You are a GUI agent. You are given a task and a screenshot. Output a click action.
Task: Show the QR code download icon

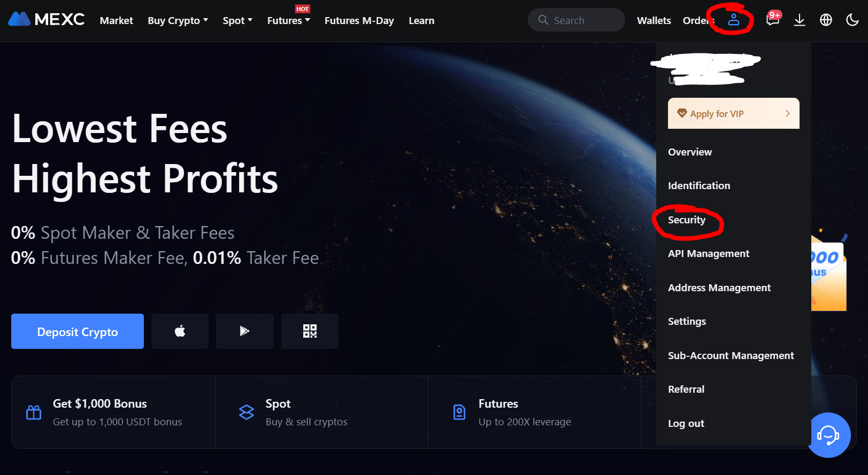tap(310, 331)
